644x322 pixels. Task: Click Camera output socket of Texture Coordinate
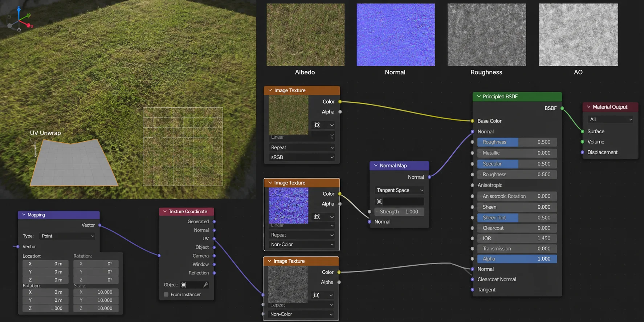(x=214, y=256)
